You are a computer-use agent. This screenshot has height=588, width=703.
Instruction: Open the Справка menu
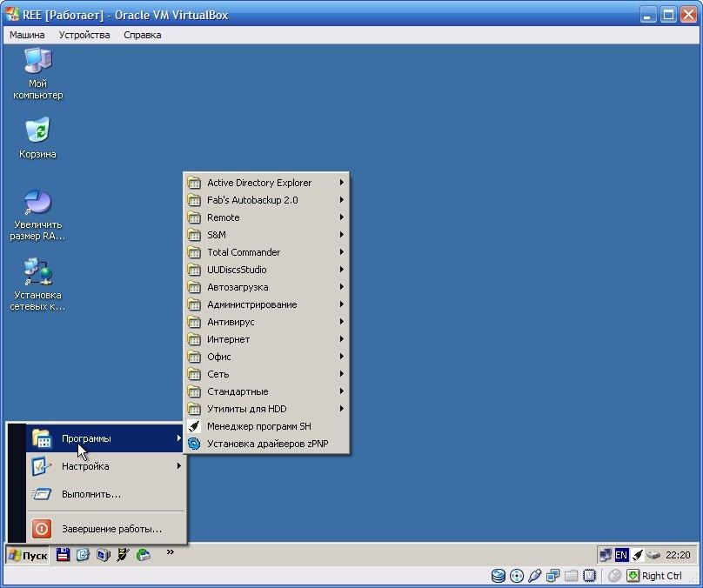[x=143, y=35]
